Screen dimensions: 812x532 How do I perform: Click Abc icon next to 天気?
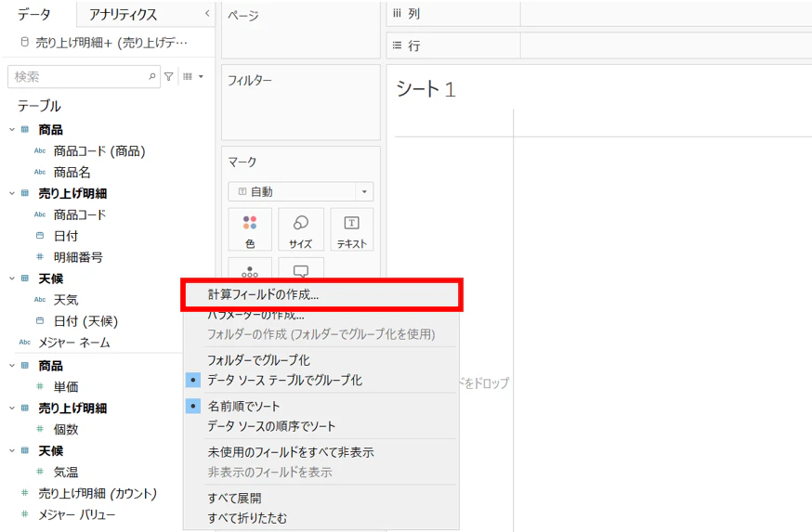[x=40, y=300]
